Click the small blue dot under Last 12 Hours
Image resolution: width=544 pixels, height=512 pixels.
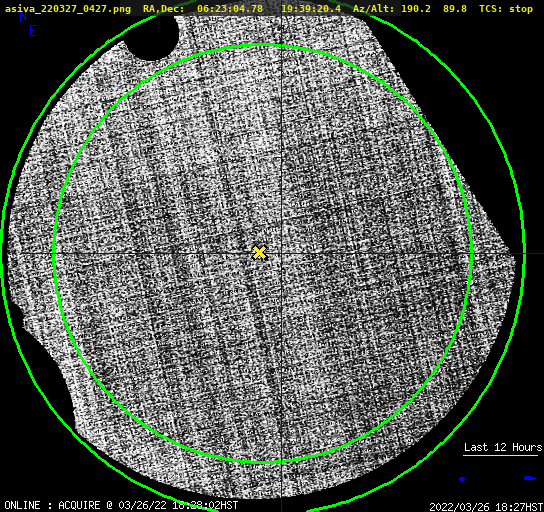click(x=462, y=479)
